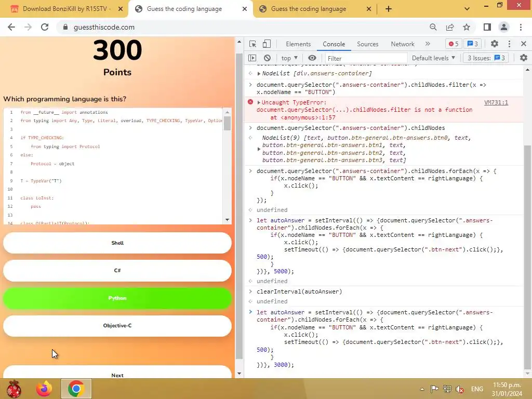Viewport: 532px width, 399px height.
Task: Click the Next button
Action: pos(117,373)
